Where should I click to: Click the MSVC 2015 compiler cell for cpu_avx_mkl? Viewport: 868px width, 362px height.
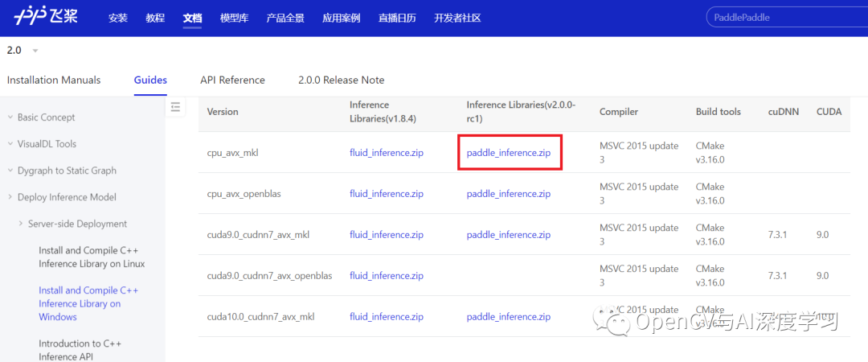coord(639,153)
